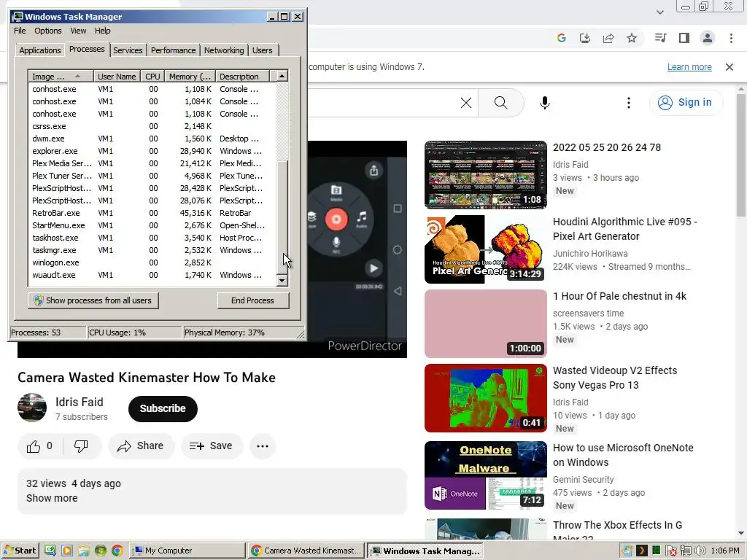Click the Windows Start button

[20, 551]
